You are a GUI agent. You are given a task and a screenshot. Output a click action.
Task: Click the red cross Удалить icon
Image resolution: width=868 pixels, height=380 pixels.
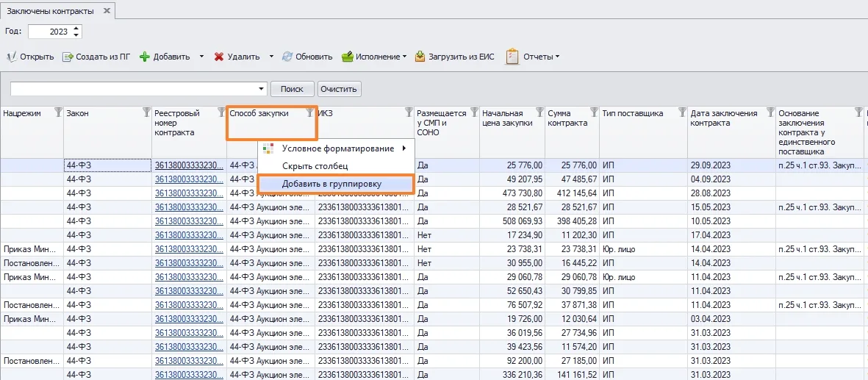(x=219, y=57)
